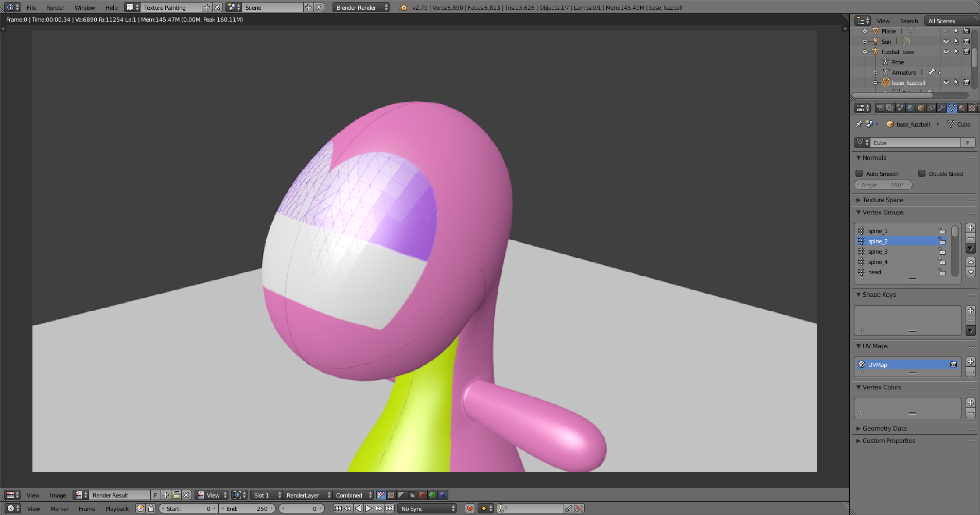This screenshot has width=980, height=515.
Task: Open the Texture properties tab checker icon
Action: click(x=972, y=108)
